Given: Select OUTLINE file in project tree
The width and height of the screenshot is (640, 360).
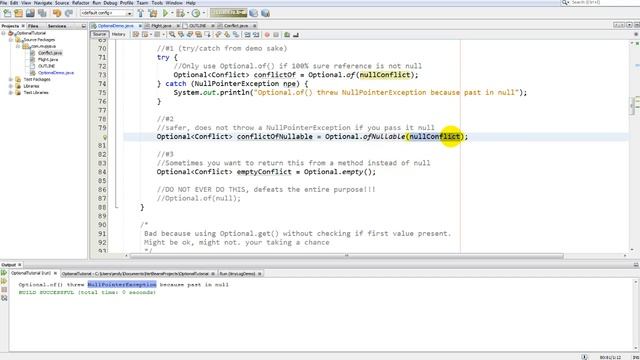Looking at the screenshot, I should pos(46,66).
